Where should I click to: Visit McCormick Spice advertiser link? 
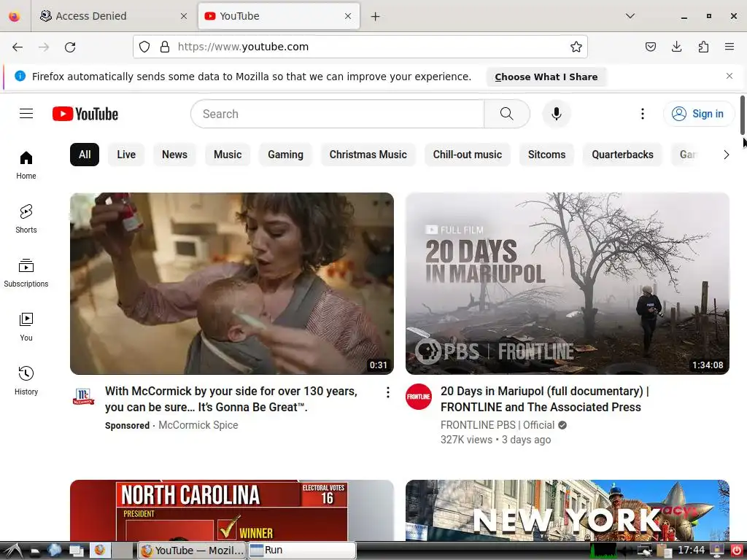pos(198,425)
